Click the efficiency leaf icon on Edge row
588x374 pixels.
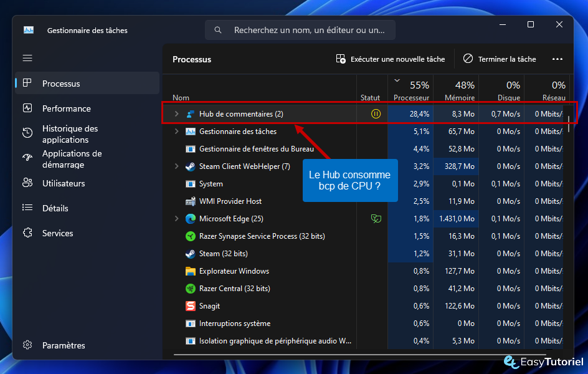(x=376, y=218)
